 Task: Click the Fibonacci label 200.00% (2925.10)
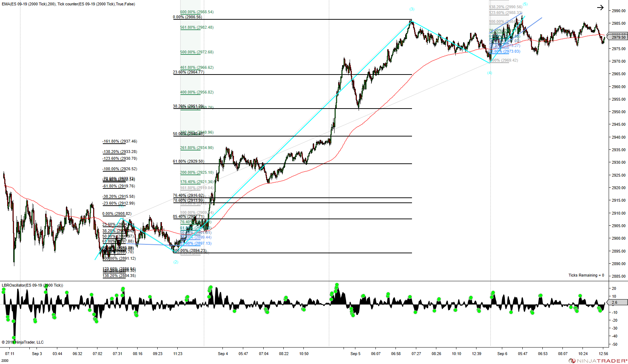pos(197,172)
